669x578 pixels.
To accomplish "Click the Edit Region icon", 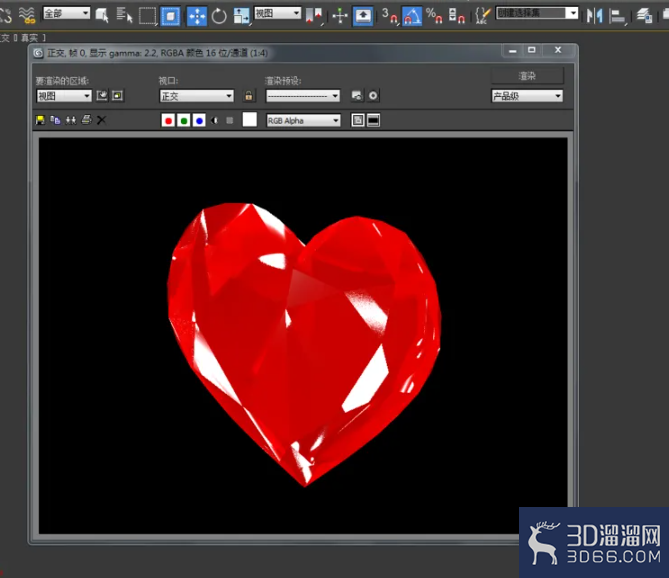I will (102, 96).
